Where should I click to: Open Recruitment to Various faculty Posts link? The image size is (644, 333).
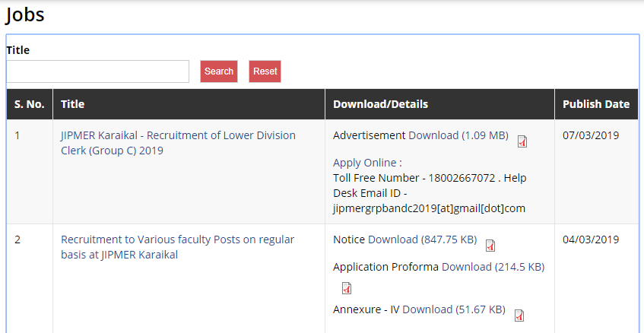(x=178, y=247)
